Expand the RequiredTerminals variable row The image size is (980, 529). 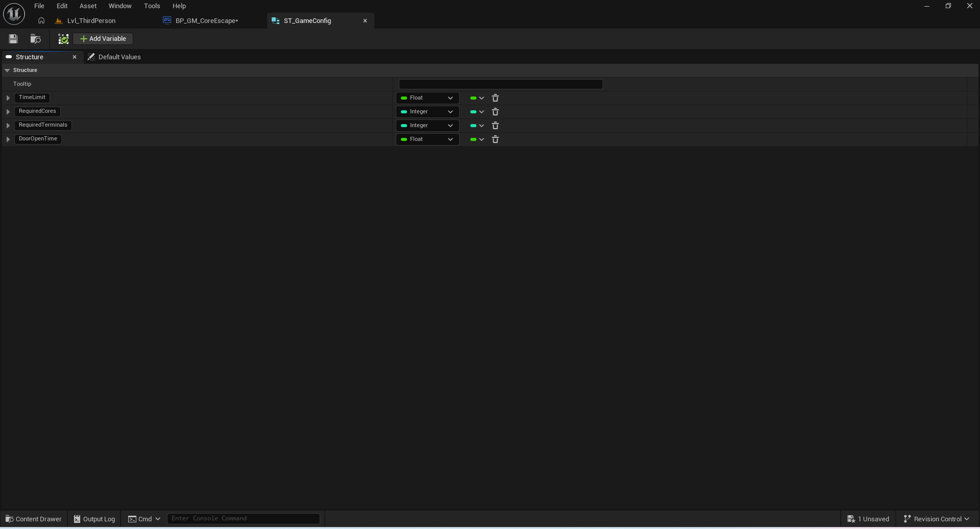click(x=8, y=126)
